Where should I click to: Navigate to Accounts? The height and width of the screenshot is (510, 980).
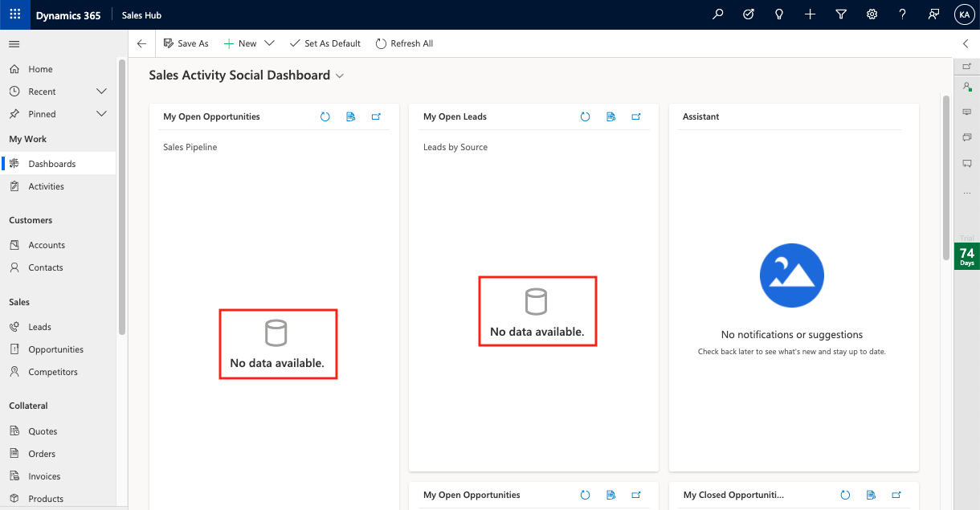click(x=58, y=245)
